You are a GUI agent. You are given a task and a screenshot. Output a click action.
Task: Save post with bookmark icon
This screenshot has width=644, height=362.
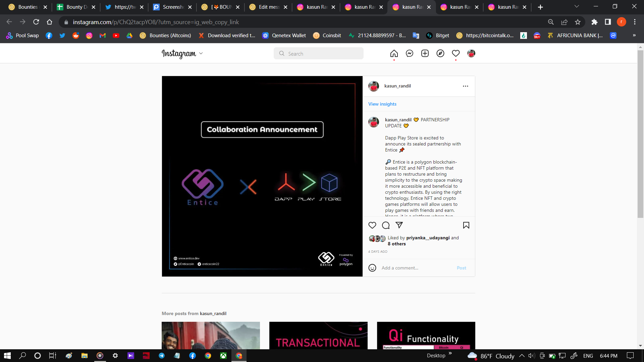tap(466, 225)
